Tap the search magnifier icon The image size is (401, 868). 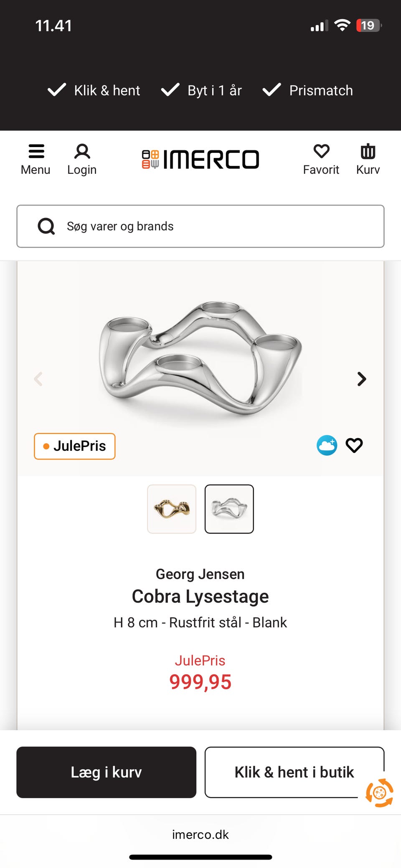[x=46, y=226]
